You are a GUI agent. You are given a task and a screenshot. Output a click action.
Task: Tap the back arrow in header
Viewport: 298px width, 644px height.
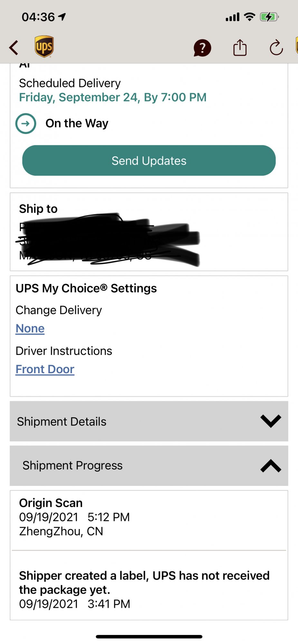pos(14,48)
